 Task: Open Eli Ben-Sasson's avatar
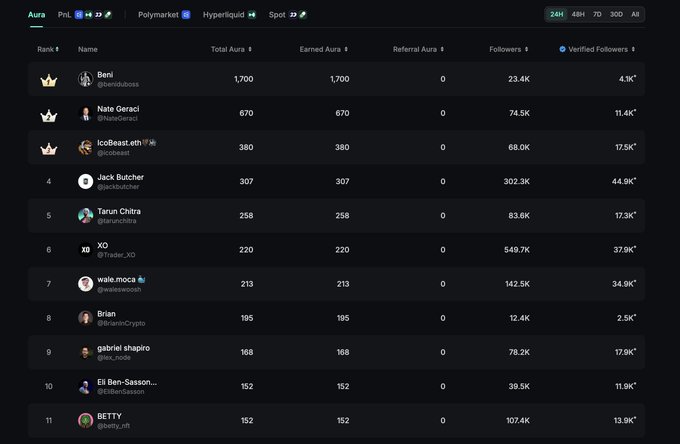(85, 386)
